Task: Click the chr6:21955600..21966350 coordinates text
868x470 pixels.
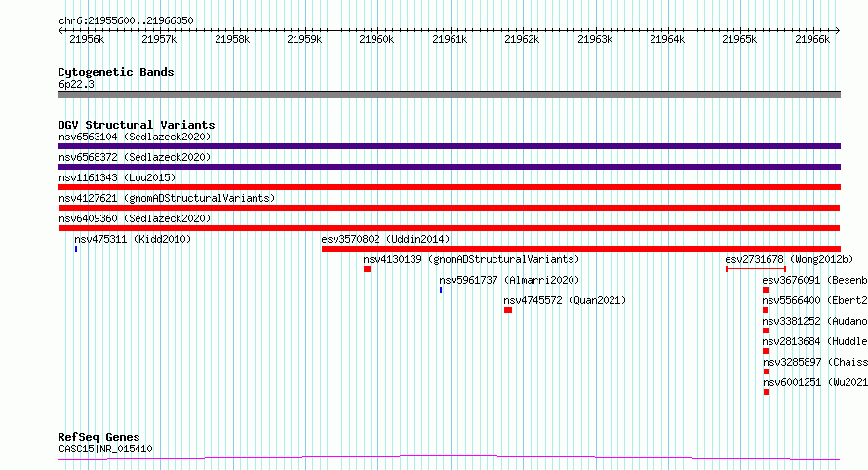Action: pos(126,20)
